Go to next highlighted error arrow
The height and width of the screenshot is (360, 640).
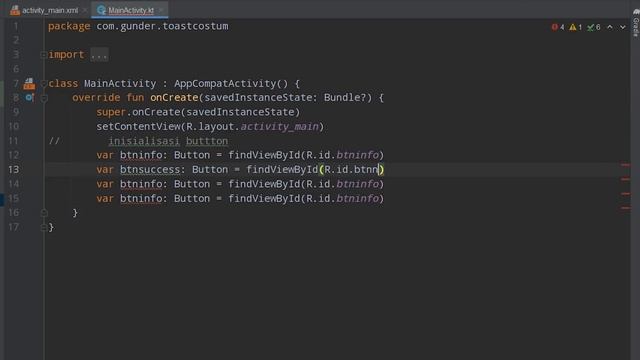[622, 27]
